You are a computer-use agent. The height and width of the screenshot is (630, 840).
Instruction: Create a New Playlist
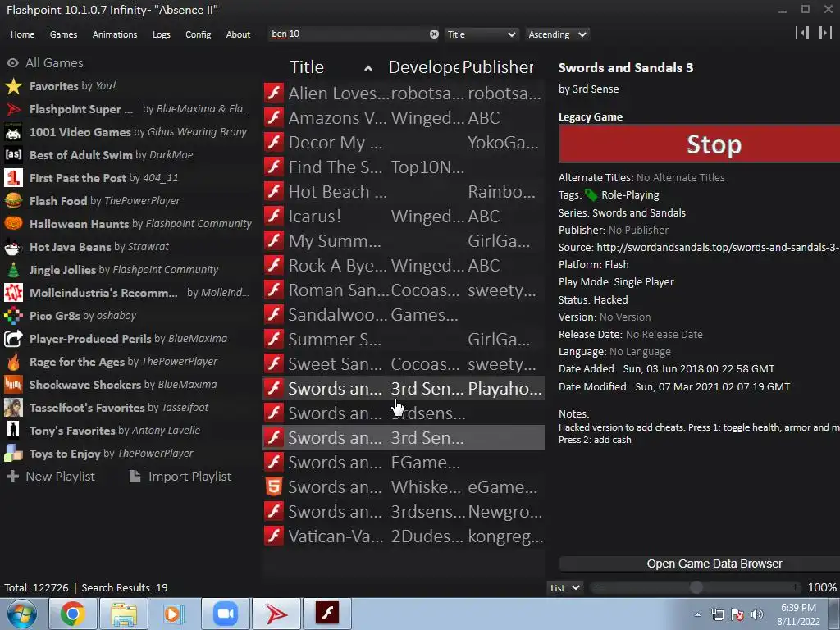[51, 477]
